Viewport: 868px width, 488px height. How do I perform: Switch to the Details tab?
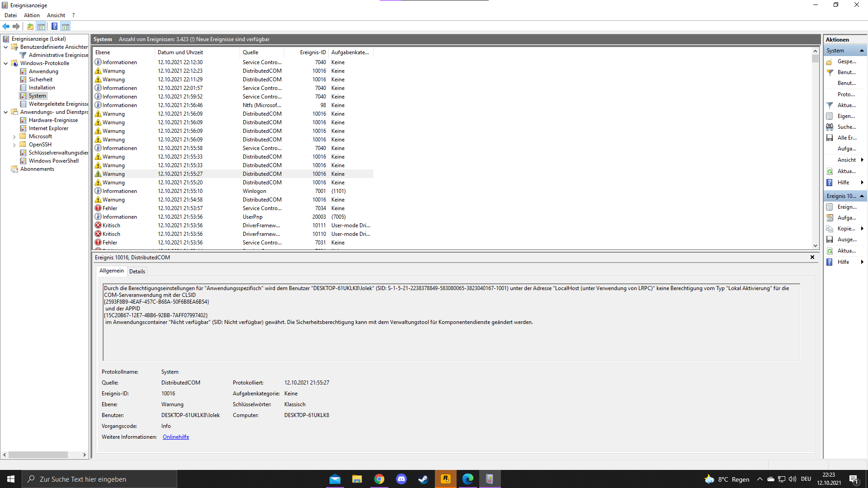pyautogui.click(x=137, y=271)
